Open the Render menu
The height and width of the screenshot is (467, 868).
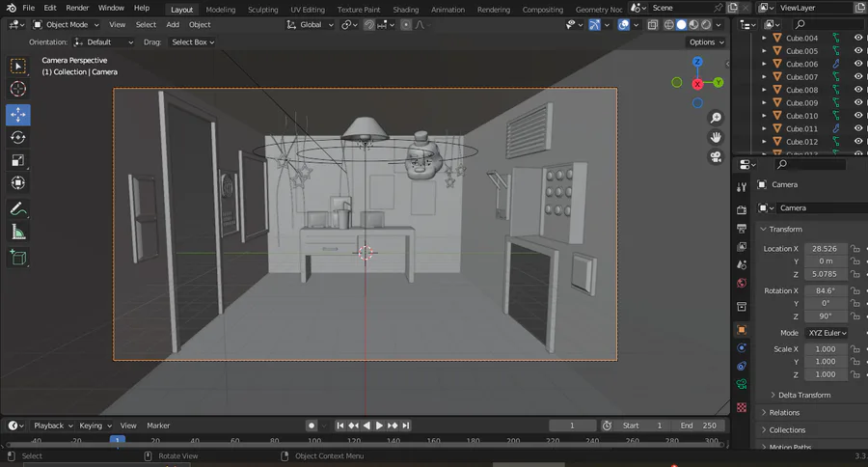click(x=77, y=8)
